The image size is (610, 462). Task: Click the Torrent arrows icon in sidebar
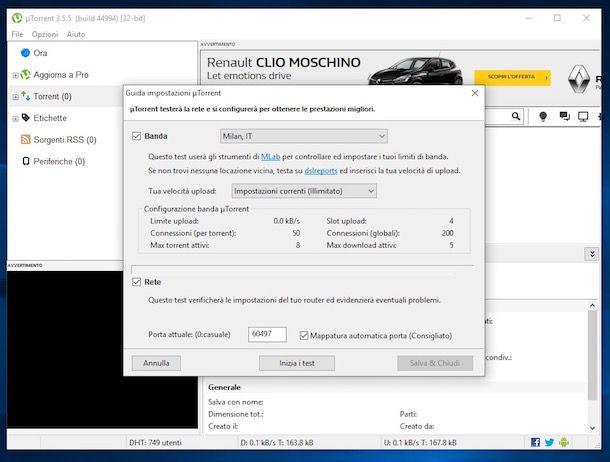pyautogui.click(x=25, y=96)
